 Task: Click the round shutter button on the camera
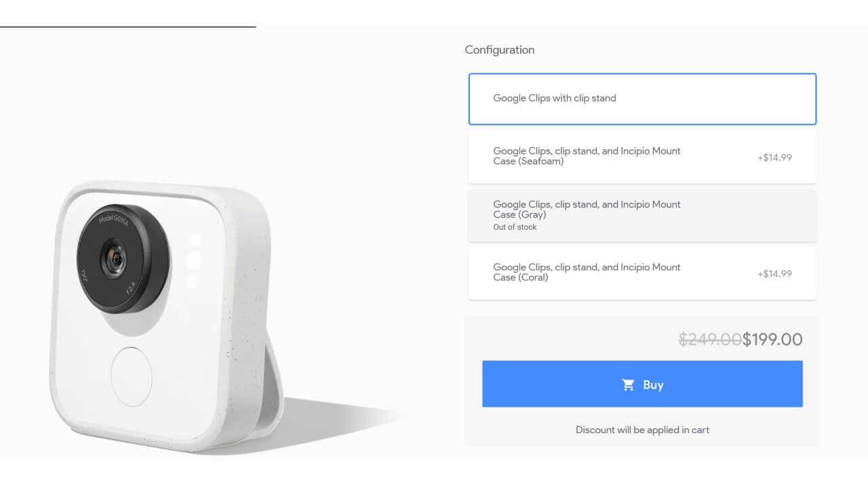tap(132, 376)
